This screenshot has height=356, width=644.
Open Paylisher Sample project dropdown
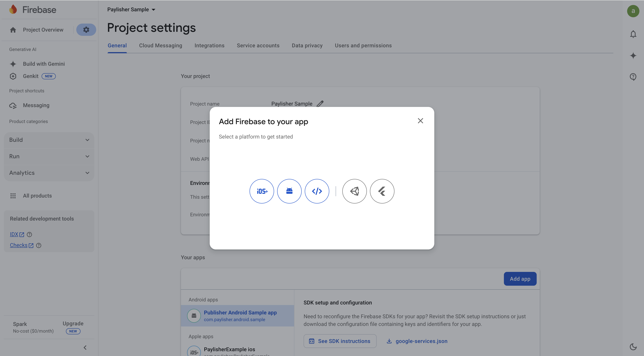pos(131,10)
